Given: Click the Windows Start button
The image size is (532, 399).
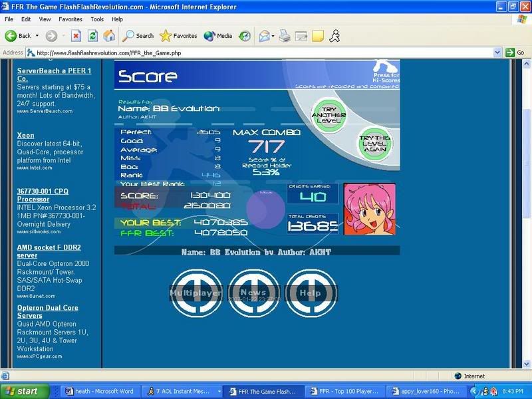Looking at the screenshot, I should tap(24, 391).
